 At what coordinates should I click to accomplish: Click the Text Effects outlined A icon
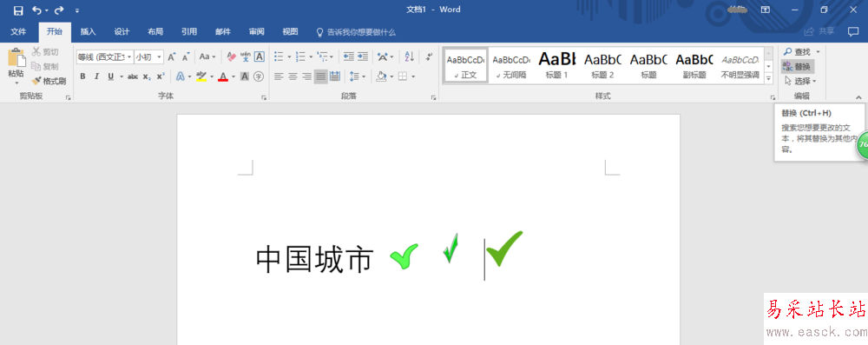[181, 76]
